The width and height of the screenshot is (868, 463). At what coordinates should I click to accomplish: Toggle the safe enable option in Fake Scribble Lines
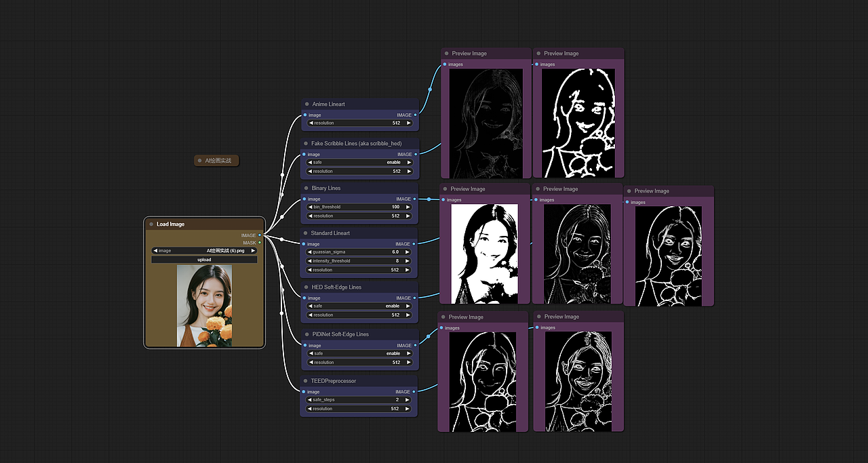(359, 163)
